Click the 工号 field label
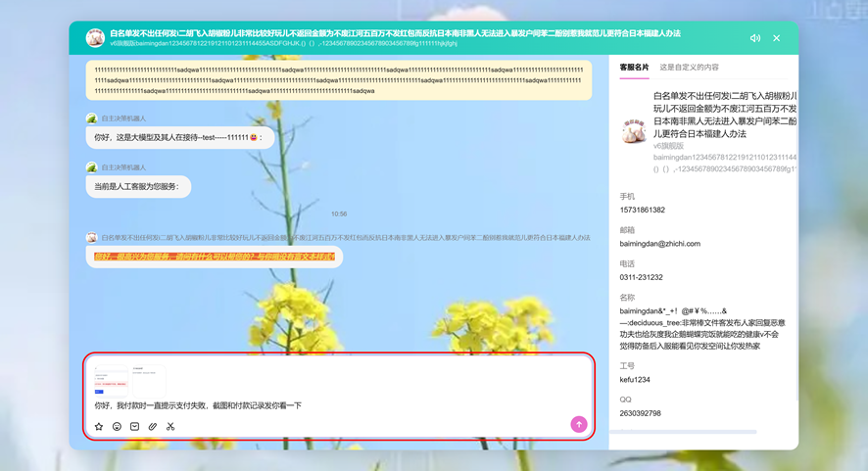The image size is (868, 471). [627, 366]
